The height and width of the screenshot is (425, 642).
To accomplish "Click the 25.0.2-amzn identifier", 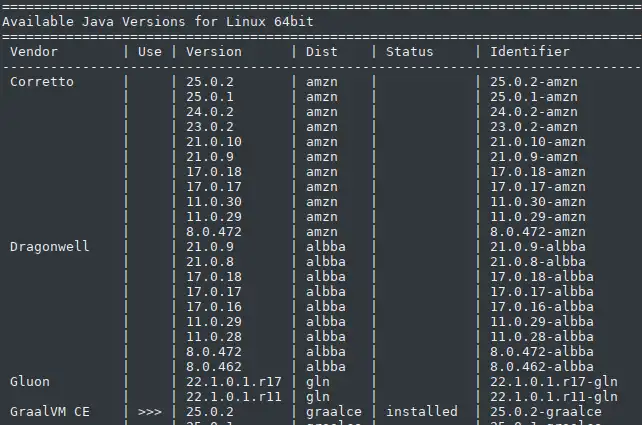I will tap(534, 82).
